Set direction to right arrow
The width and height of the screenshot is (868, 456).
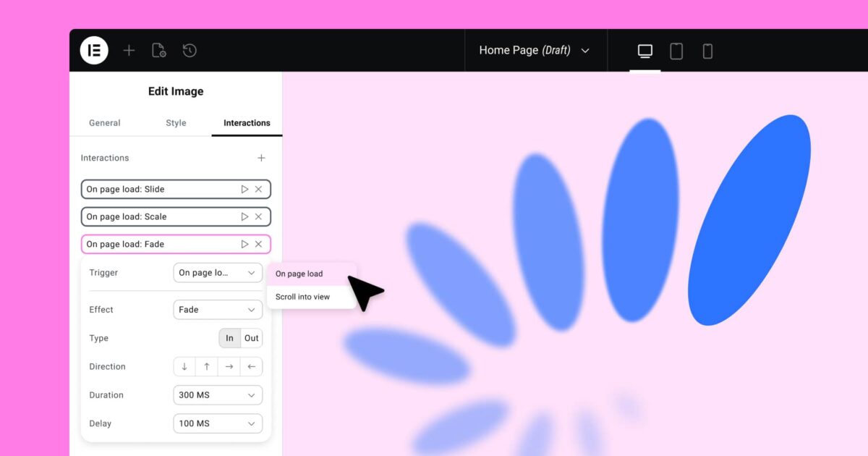pyautogui.click(x=229, y=366)
